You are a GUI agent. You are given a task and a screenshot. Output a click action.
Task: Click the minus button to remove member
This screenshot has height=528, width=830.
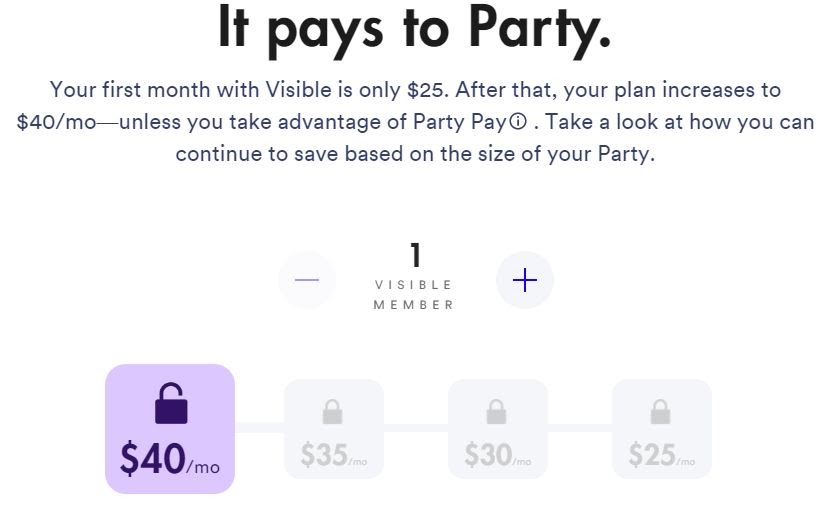click(x=307, y=280)
